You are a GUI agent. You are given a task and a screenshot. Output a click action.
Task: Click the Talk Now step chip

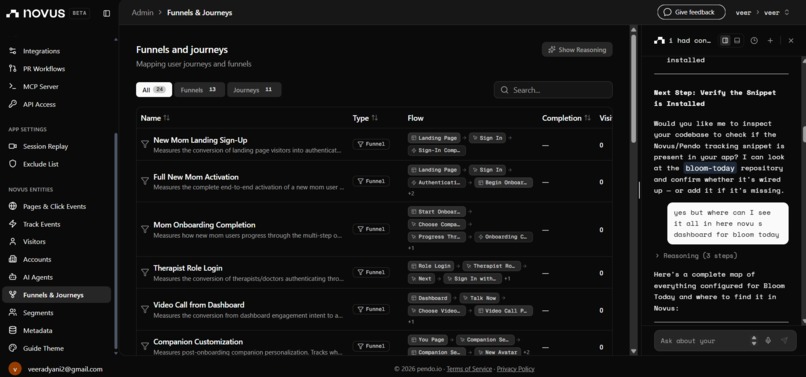(479, 298)
